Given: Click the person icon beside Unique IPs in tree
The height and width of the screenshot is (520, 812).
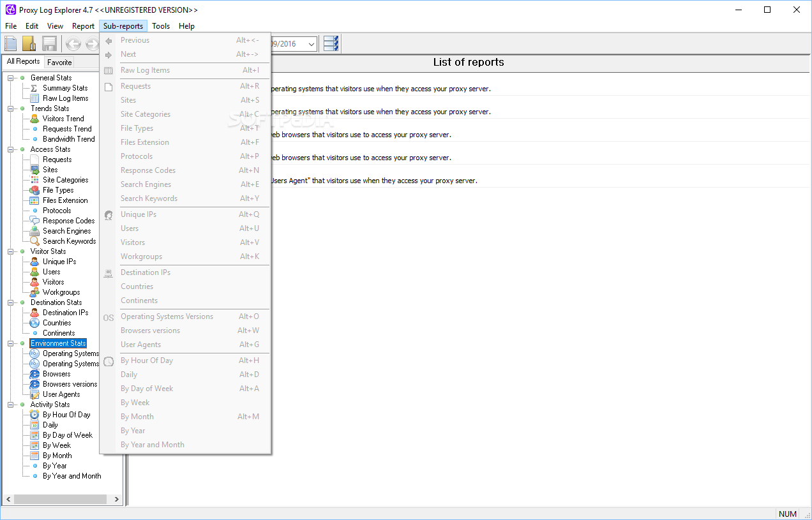Looking at the screenshot, I should pos(34,262).
